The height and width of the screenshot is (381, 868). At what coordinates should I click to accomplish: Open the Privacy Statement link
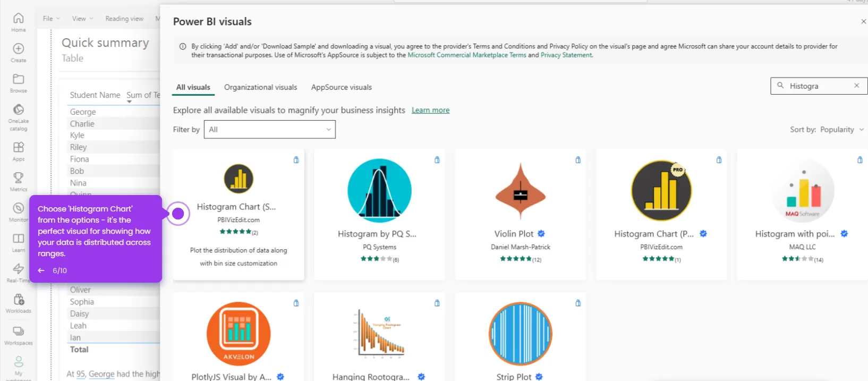point(566,55)
